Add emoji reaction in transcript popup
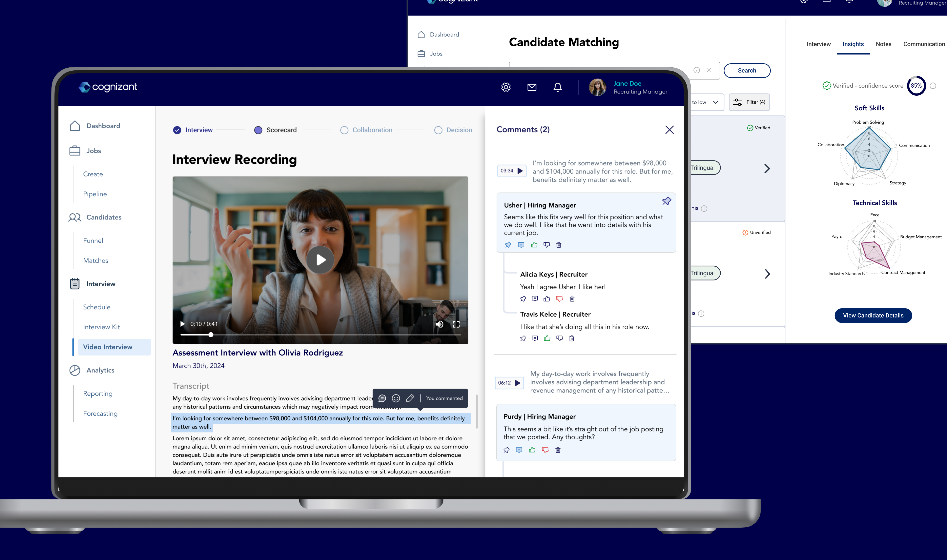 [396, 398]
